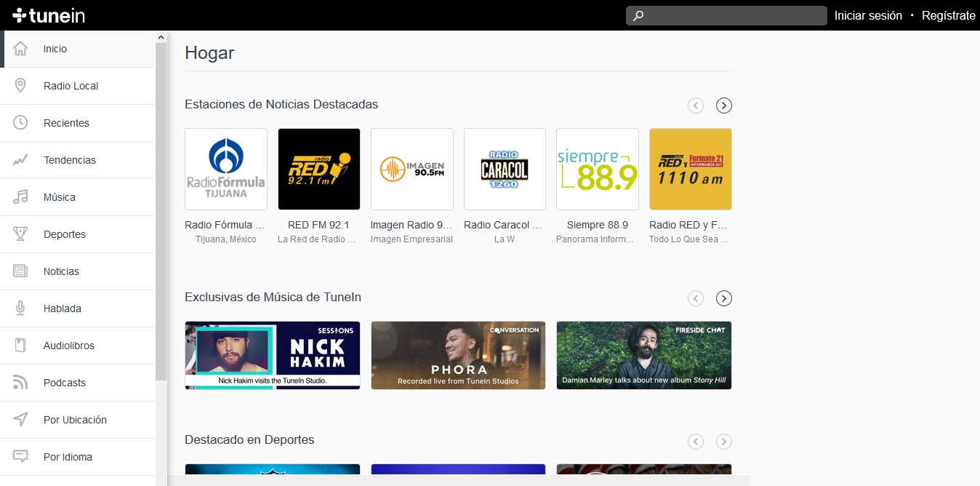The height and width of the screenshot is (486, 980).
Task: Click the La Red de Radio subtitle
Action: click(x=317, y=239)
